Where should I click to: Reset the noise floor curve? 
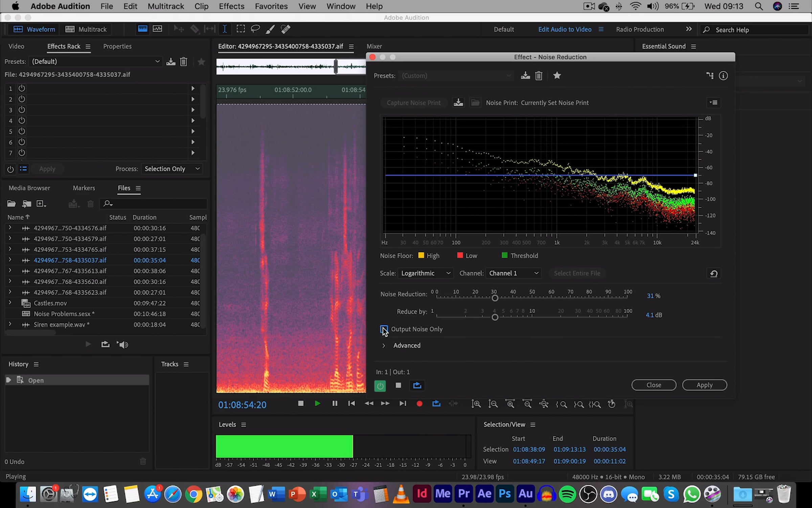pyautogui.click(x=714, y=273)
